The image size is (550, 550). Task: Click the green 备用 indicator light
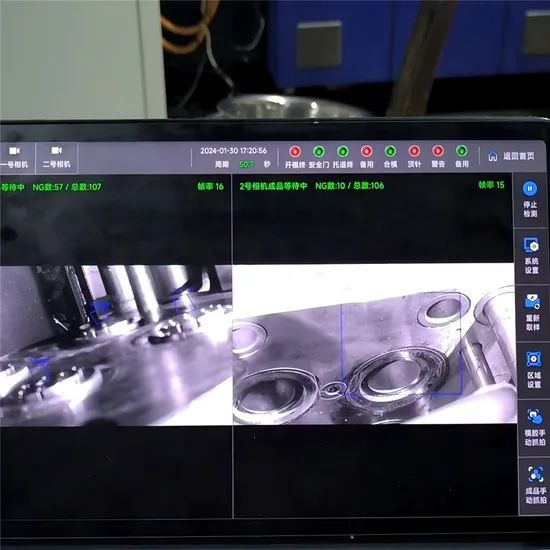[x=462, y=151]
